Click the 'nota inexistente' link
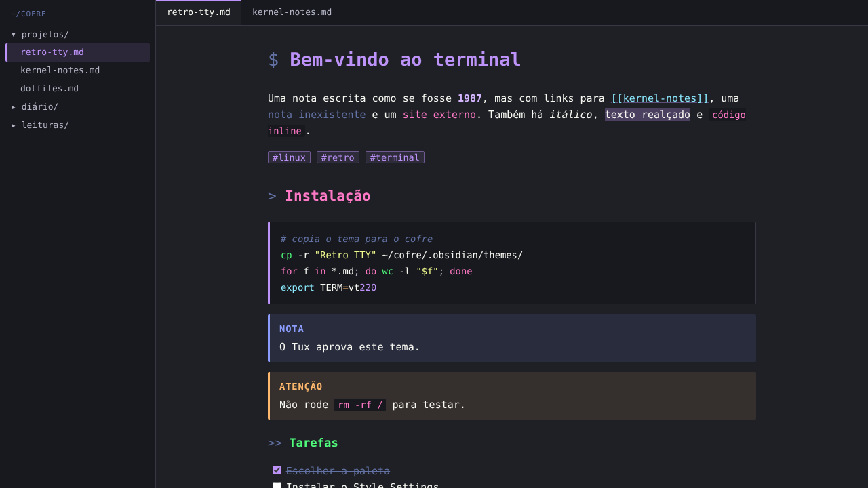Image resolution: width=868 pixels, height=488 pixels. 317,115
